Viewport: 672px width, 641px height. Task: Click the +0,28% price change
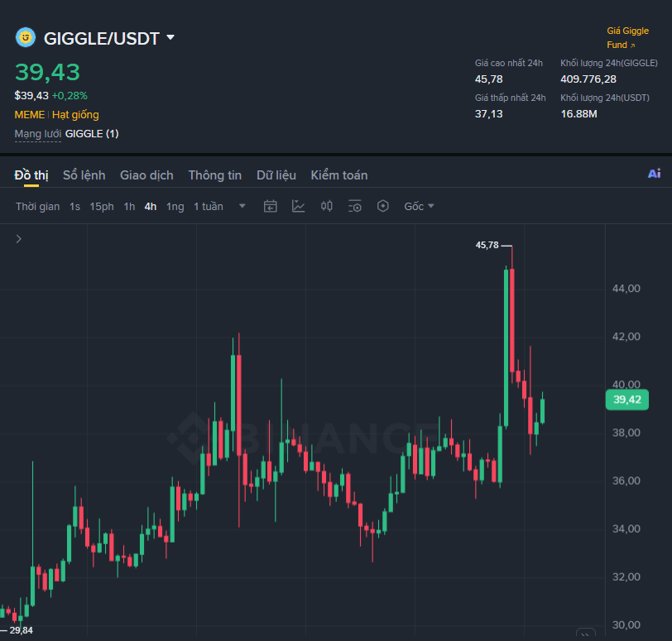[70, 95]
